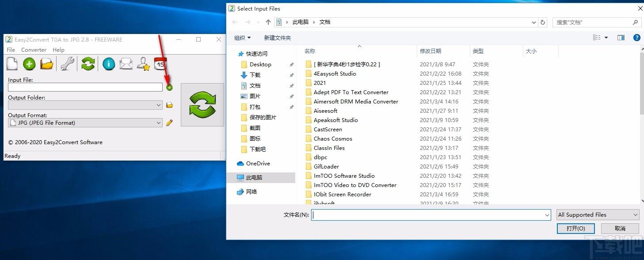This screenshot has height=260, width=644.
Task: Open the 组织 dropdown menu
Action: pos(242,38)
